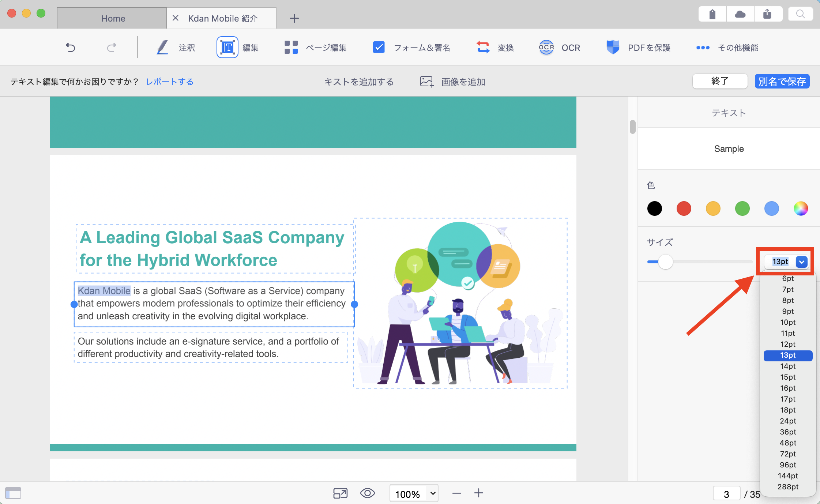Choose 288pt from size list
The height and width of the screenshot is (504, 820).
tap(788, 487)
